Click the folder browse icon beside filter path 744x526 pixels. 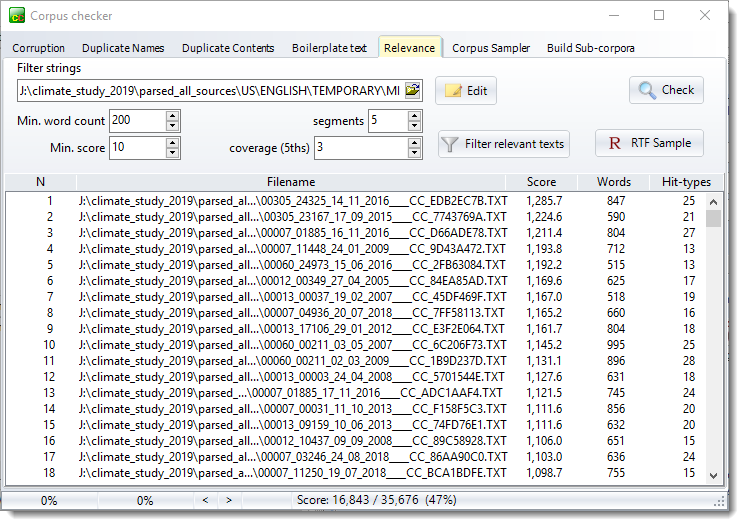click(x=413, y=91)
